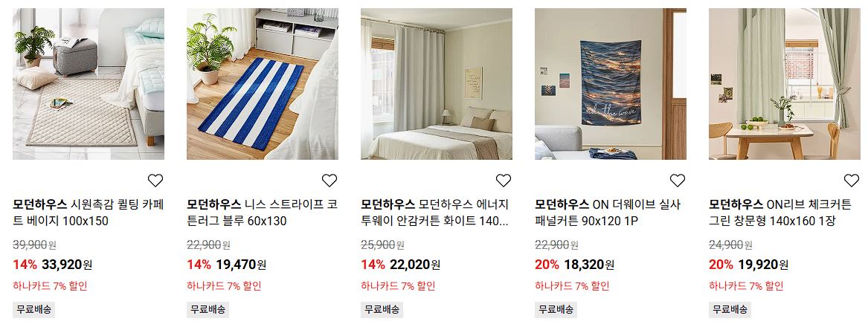Click the 33,920원 discounted price

[66, 265]
